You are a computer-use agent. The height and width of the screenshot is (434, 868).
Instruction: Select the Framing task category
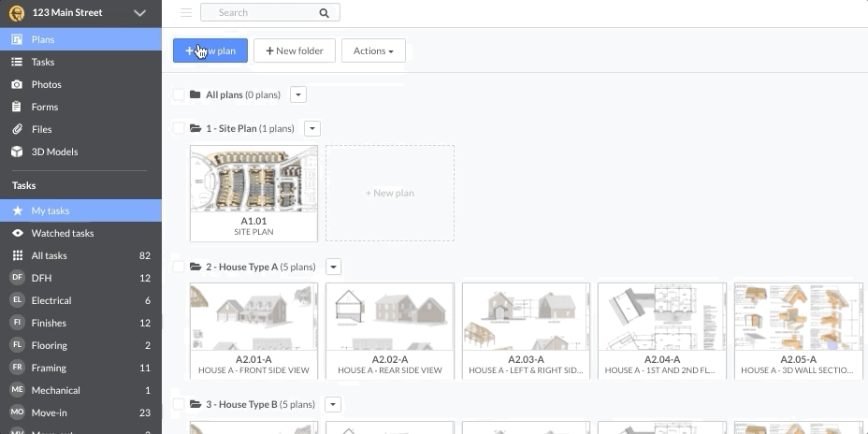point(80,368)
